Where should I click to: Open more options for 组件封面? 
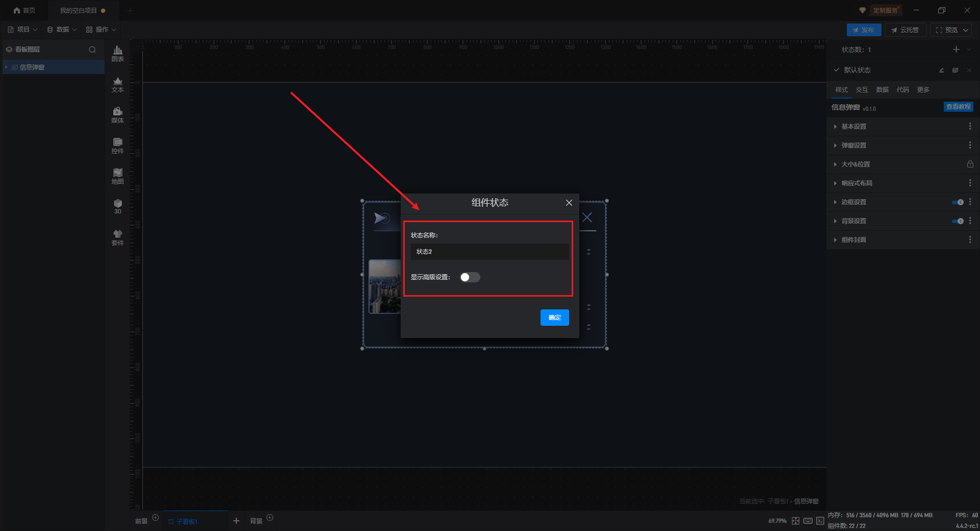970,239
